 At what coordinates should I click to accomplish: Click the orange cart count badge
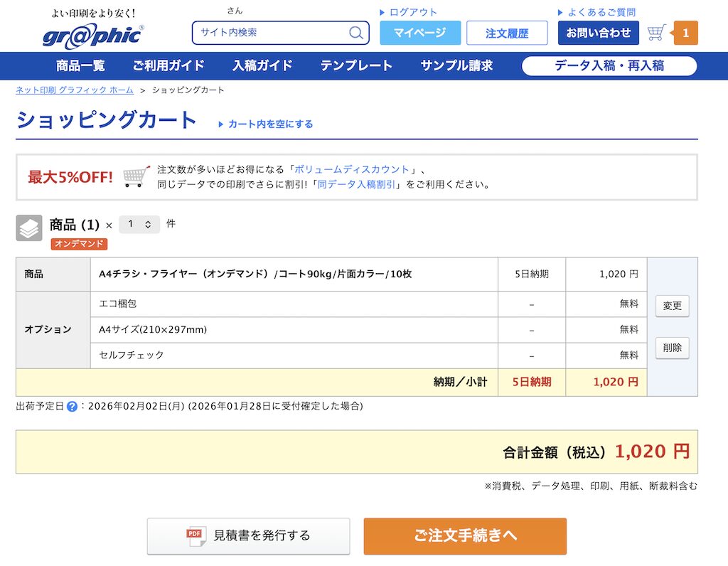685,33
